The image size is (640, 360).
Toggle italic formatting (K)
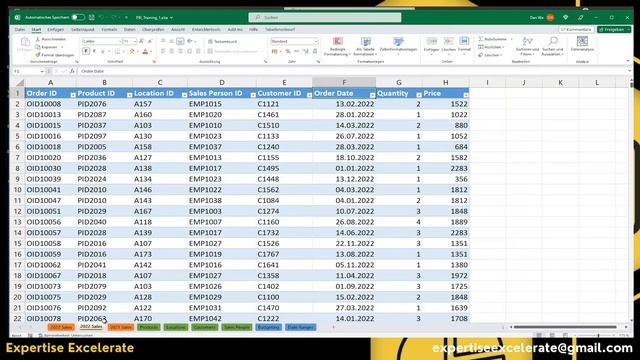94,51
